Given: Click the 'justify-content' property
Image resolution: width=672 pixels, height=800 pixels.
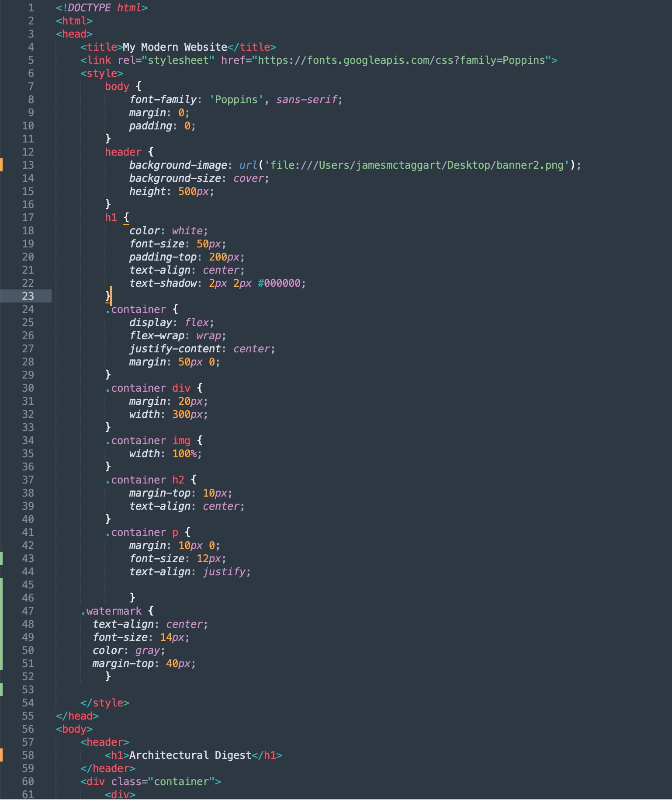Looking at the screenshot, I should (x=175, y=348).
